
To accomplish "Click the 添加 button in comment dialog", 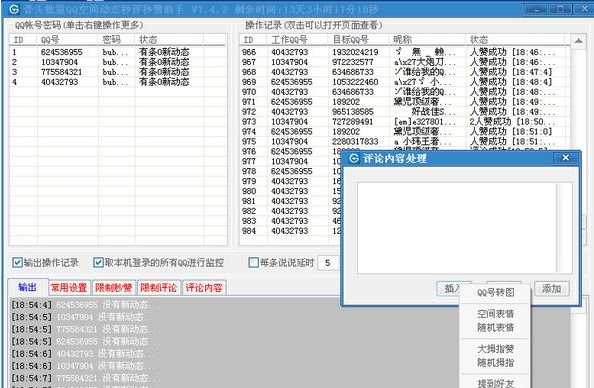I will (x=552, y=289).
